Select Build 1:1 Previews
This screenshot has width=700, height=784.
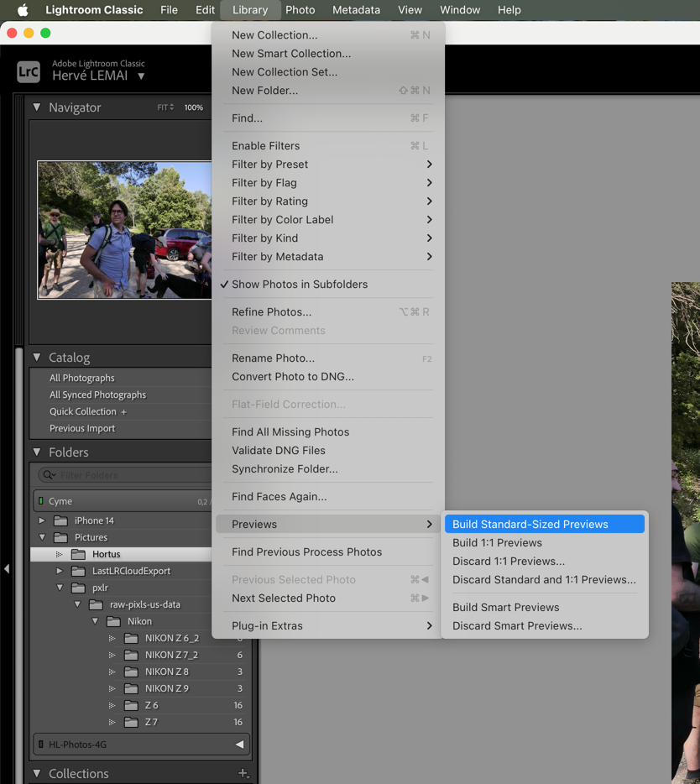click(x=545, y=542)
